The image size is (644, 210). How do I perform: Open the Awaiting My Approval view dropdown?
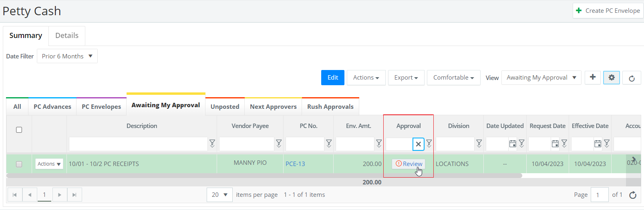541,78
